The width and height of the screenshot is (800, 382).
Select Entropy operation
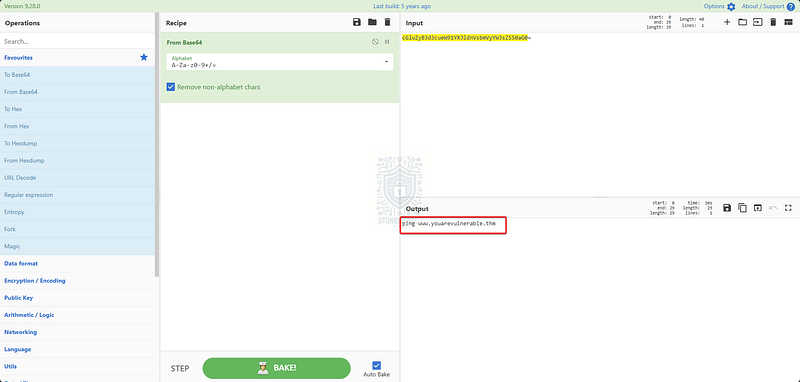pyautogui.click(x=78, y=212)
